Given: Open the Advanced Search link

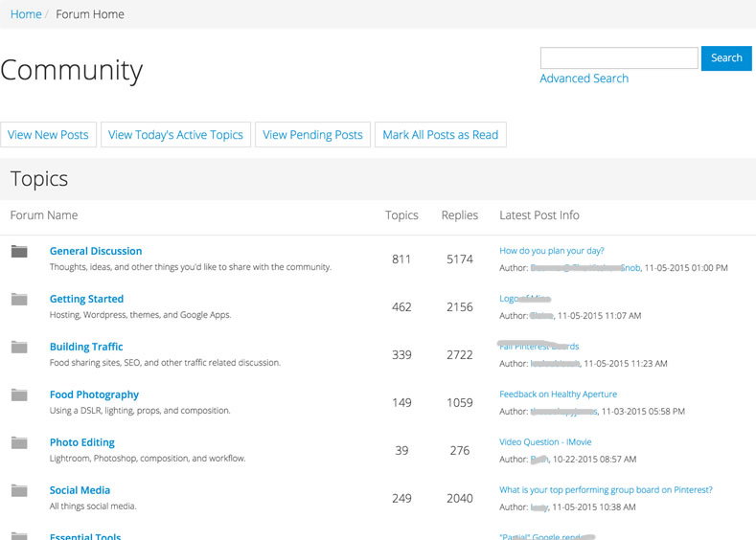Looking at the screenshot, I should [584, 79].
